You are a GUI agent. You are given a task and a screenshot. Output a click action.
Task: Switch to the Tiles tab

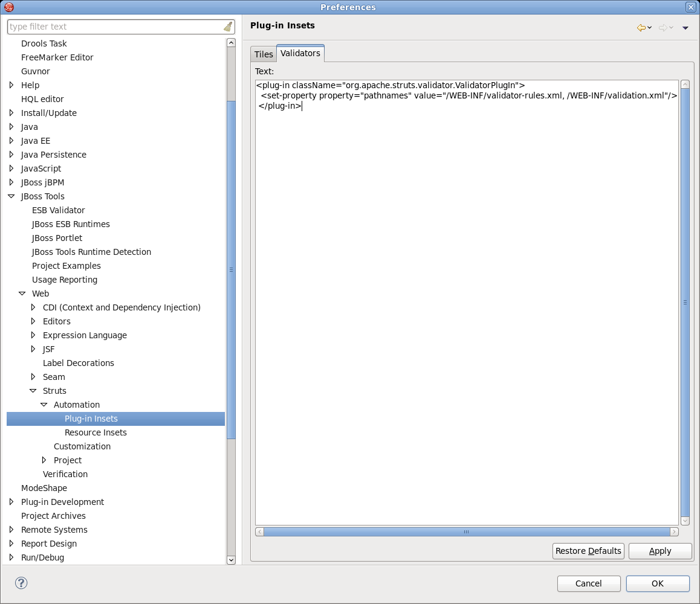264,54
